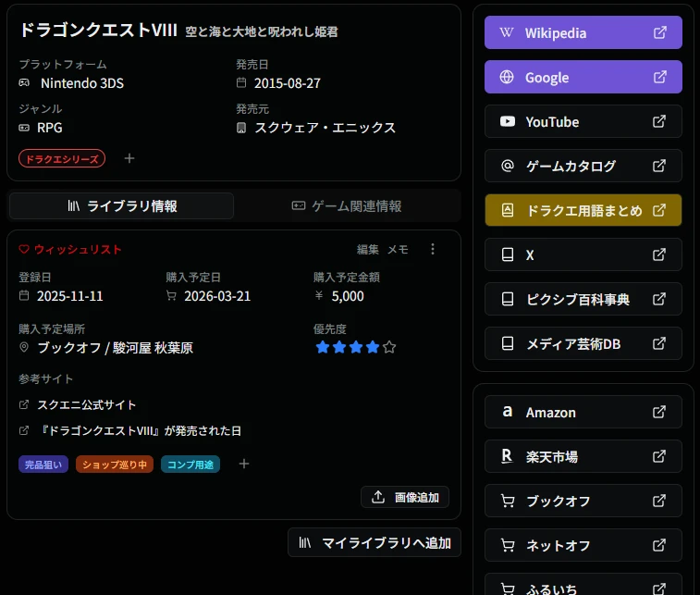Click the cart icon beside ネットオフ
700x595 pixels.
tap(508, 545)
